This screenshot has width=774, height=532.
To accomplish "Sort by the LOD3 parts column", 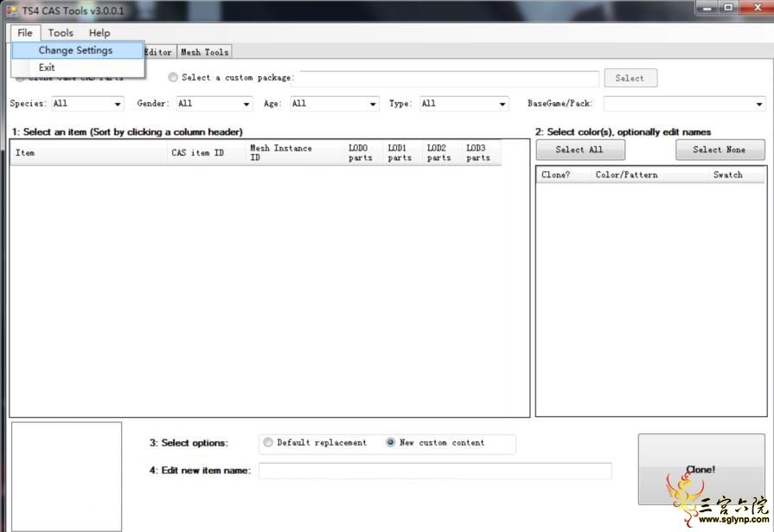I will pyautogui.click(x=482, y=152).
